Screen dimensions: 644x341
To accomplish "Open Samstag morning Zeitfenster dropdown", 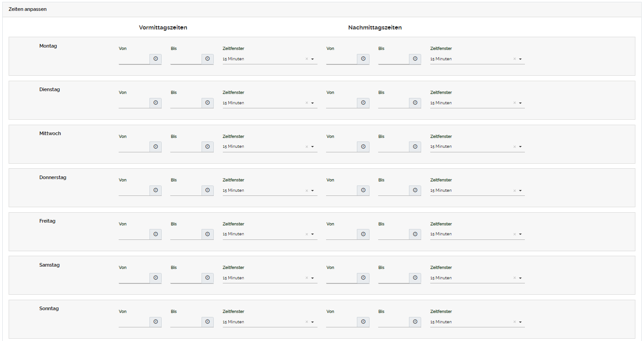I will (312, 278).
